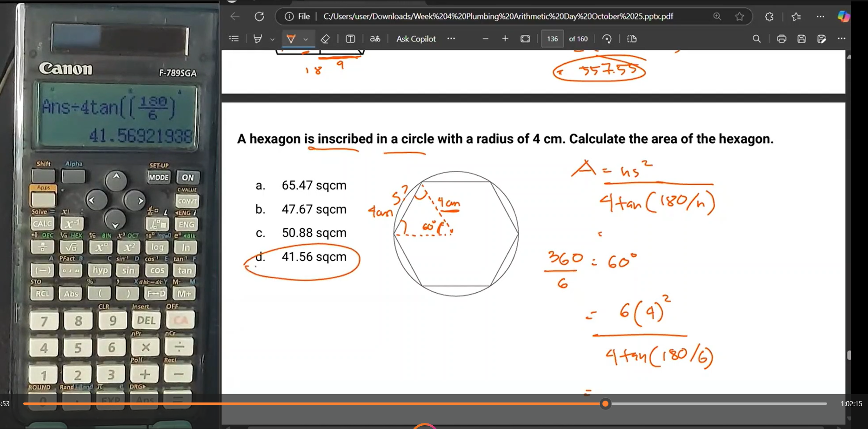Open more tools ellipsis beside Ask Copilot
The width and height of the screenshot is (868, 429).
[451, 39]
